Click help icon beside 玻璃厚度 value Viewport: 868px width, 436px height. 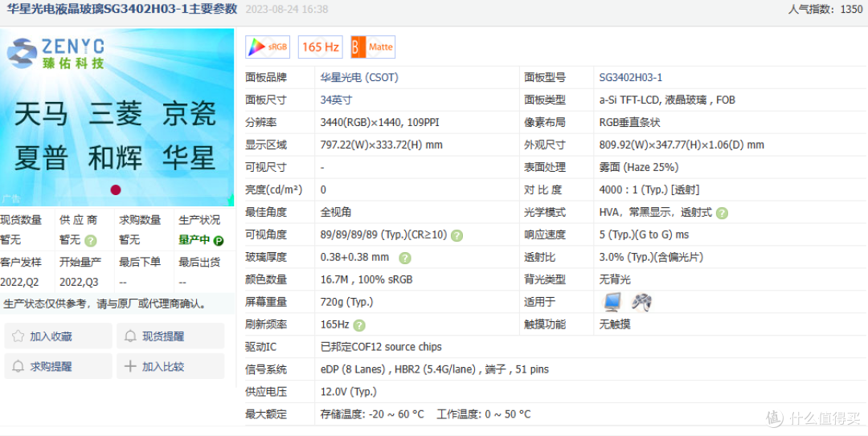pos(405,258)
